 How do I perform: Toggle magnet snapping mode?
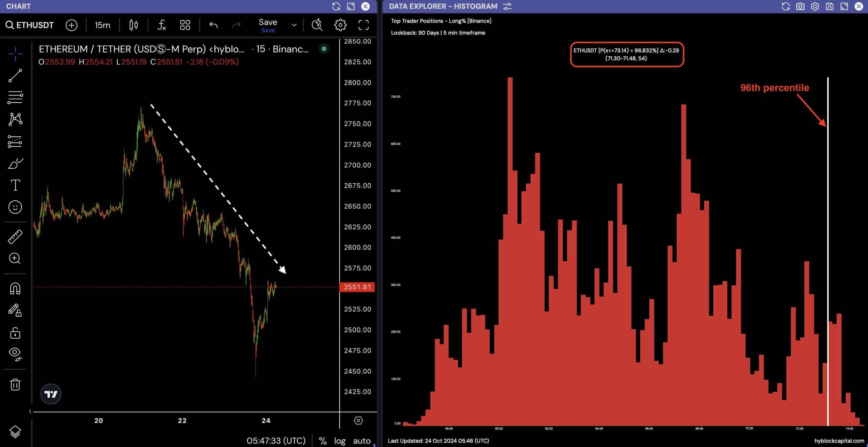click(x=15, y=288)
